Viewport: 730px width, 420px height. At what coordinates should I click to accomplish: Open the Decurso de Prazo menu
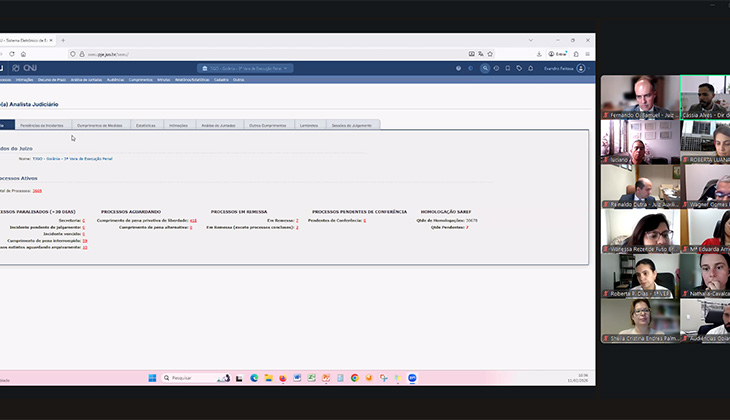[52, 80]
